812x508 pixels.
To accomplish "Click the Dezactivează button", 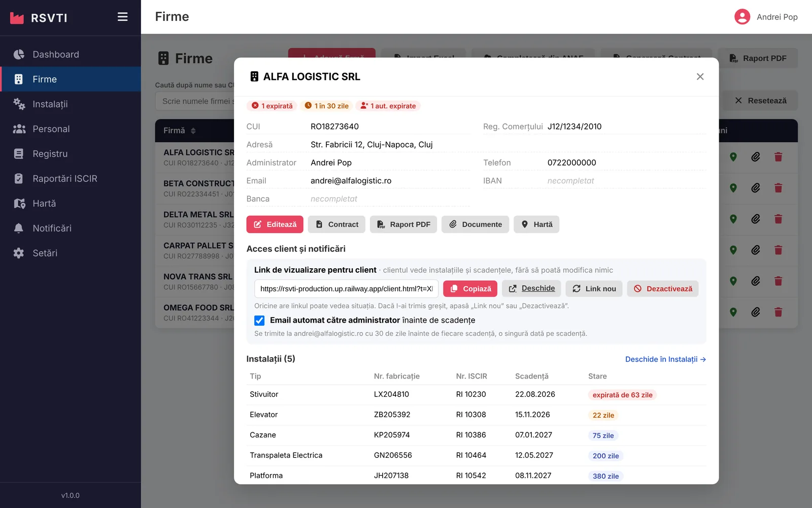I will point(663,289).
